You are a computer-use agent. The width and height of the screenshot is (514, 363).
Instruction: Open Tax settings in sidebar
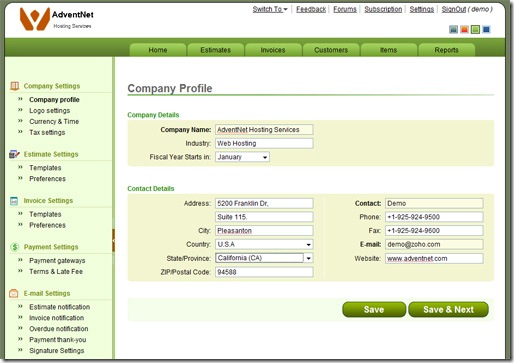pyautogui.click(x=47, y=132)
